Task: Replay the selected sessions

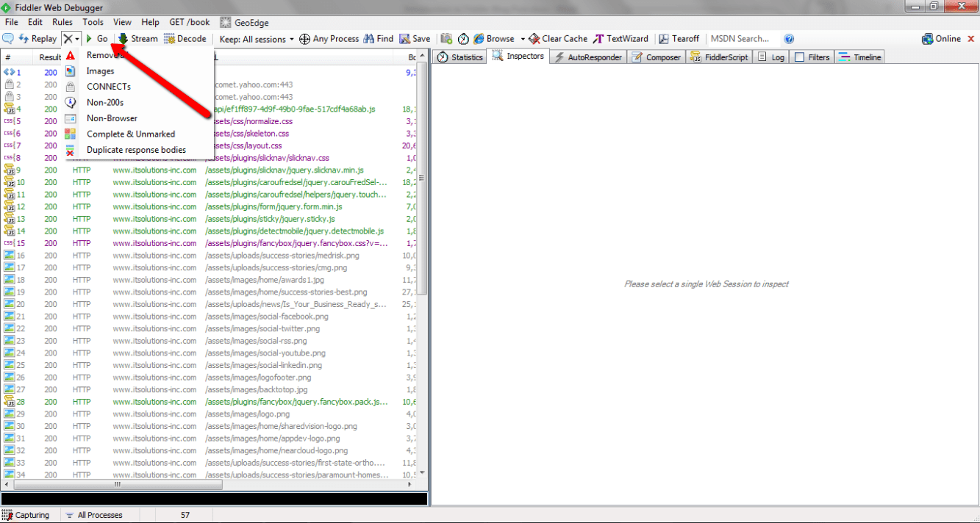Action: [x=38, y=39]
